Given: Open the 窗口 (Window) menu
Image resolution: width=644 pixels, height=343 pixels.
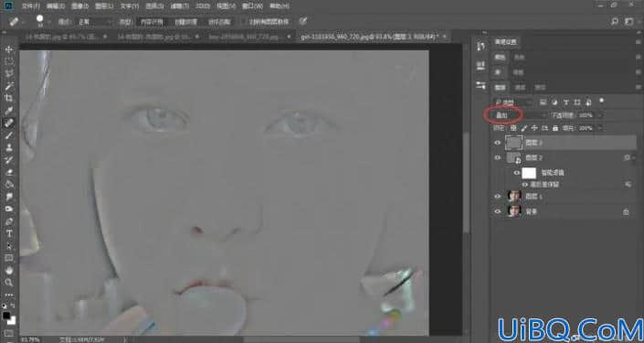Looking at the screenshot, I should click(253, 6).
